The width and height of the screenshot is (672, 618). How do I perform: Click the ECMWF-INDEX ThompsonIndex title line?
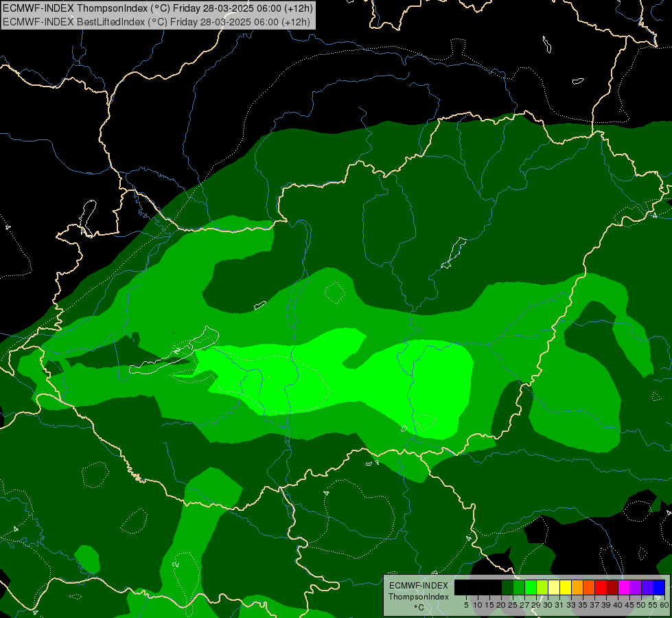click(x=158, y=8)
